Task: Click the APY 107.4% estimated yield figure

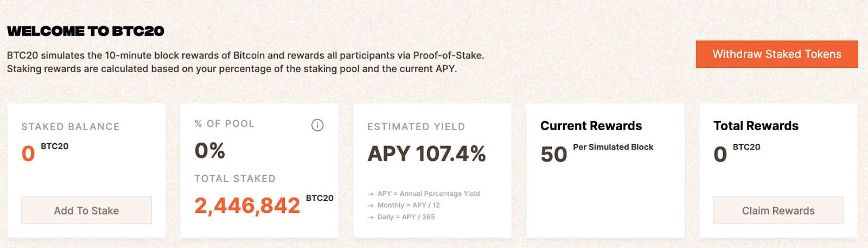Action: (x=426, y=154)
